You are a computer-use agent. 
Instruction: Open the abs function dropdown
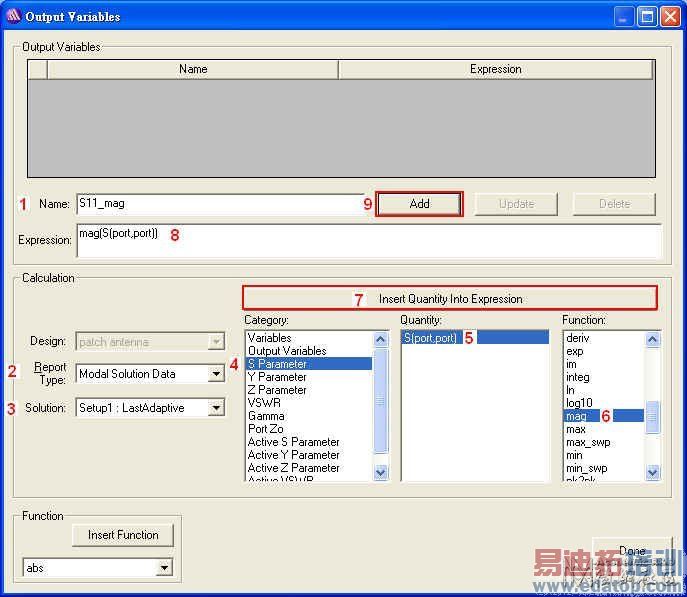[x=164, y=568]
